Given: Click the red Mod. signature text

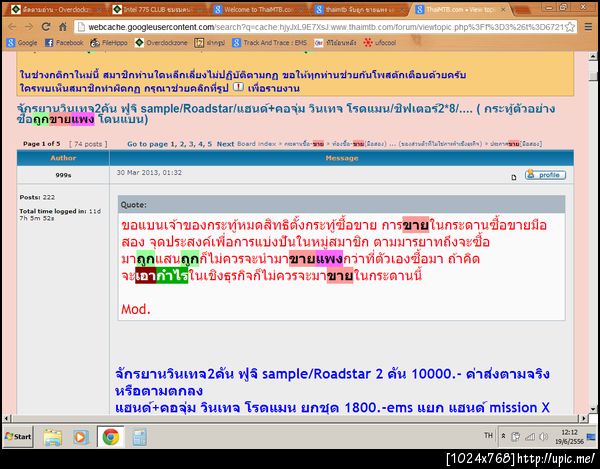Looking at the screenshot, I should click(136, 309).
